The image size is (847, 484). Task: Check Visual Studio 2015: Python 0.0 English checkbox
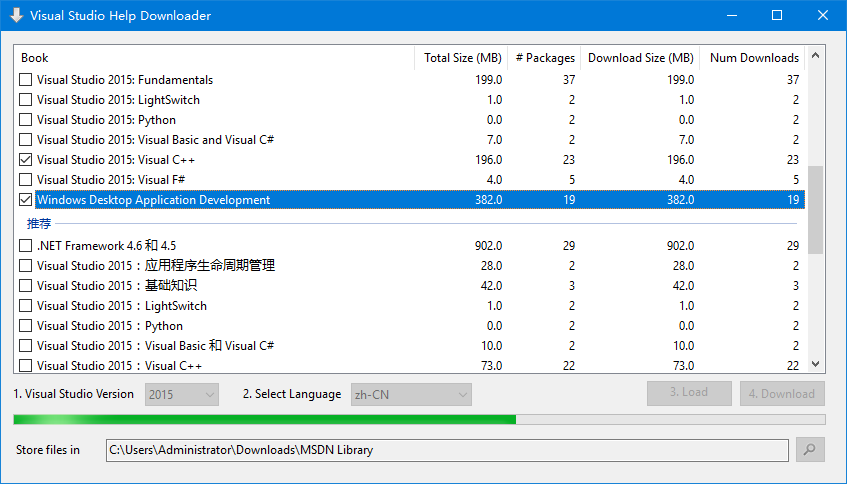coord(25,119)
